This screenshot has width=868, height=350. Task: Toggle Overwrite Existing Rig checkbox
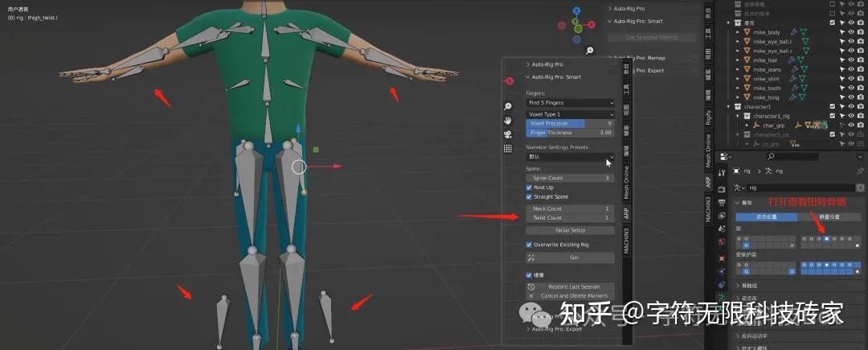pos(529,245)
